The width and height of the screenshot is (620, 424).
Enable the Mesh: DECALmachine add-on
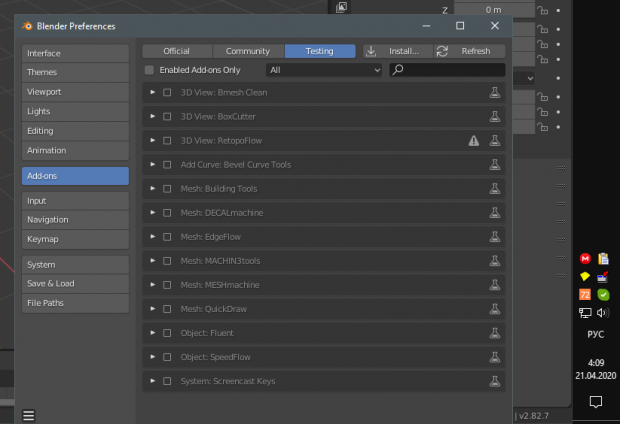(167, 213)
